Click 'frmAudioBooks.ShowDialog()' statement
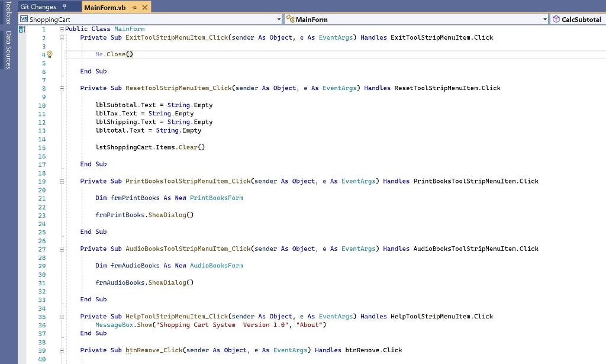This screenshot has height=364, width=606. (x=144, y=282)
